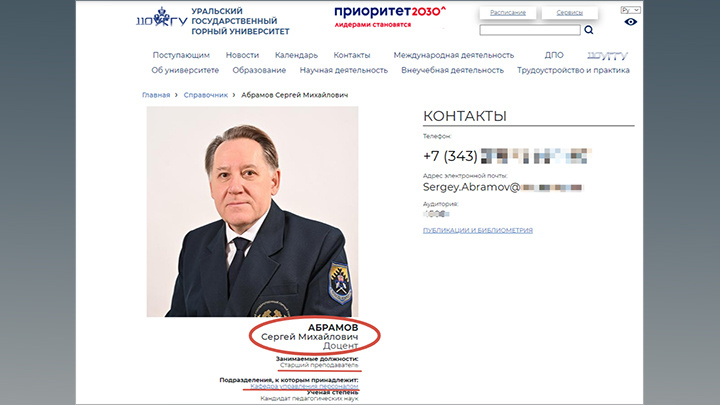Open the Новости menu item
The width and height of the screenshot is (720, 405).
tap(242, 55)
